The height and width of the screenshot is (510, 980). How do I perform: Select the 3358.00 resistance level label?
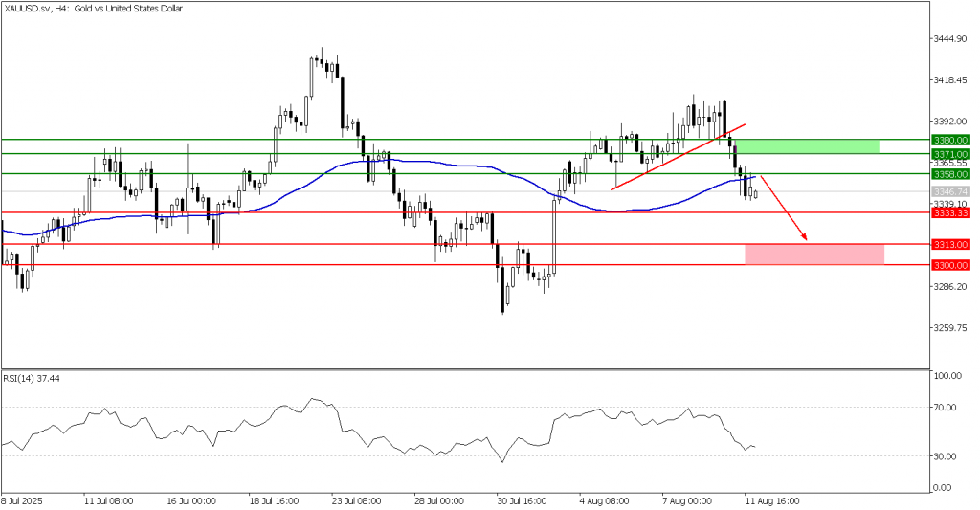pos(950,174)
